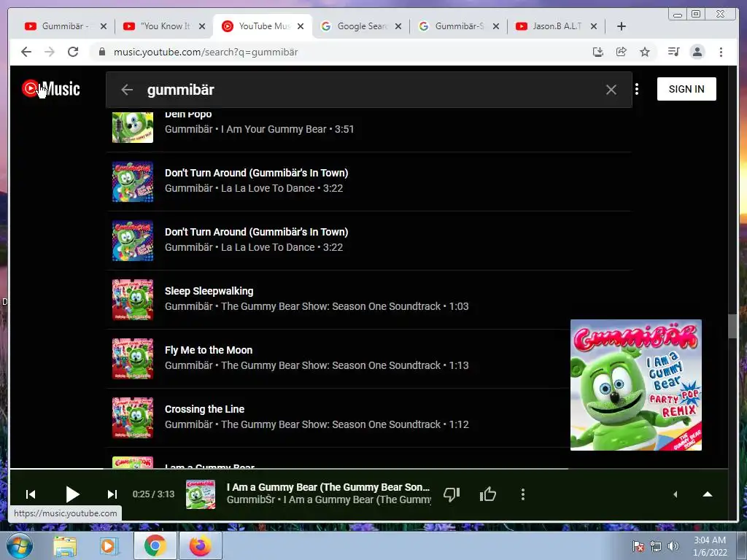The width and height of the screenshot is (747, 560).
Task: Open the YouTube Music home logo
Action: [x=51, y=89]
